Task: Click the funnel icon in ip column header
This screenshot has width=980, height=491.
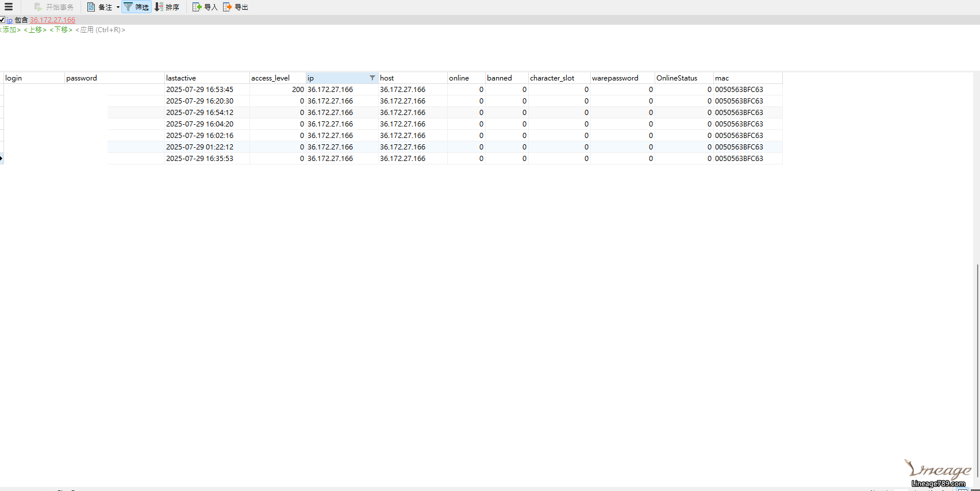Action: pos(372,78)
